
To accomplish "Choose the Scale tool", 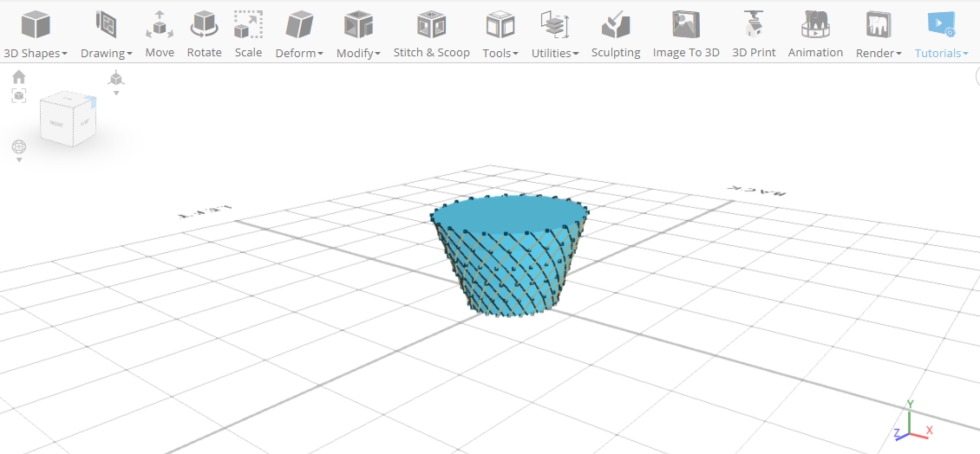I will (248, 35).
